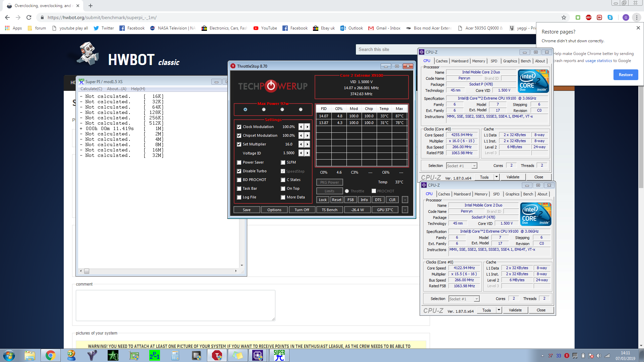Open the Gmail - Inbox bookmark
Viewport: 644px width, 362px height.
(x=384, y=28)
